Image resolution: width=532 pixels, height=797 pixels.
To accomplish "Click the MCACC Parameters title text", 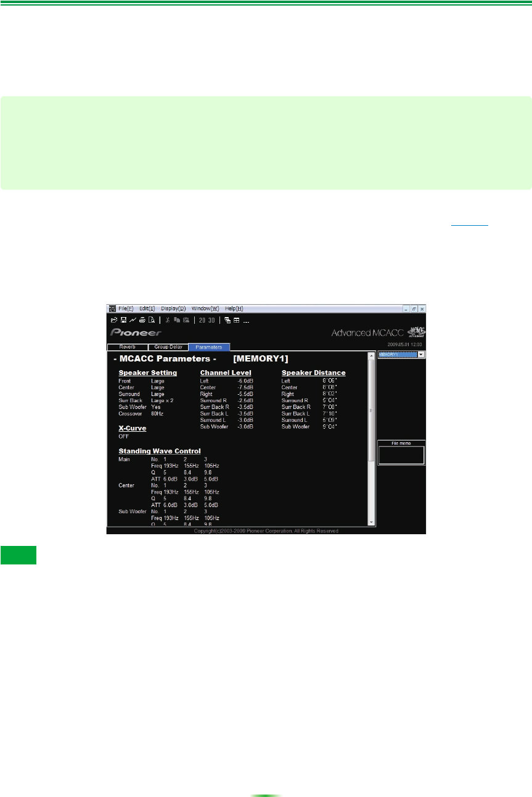I will pos(165,359).
